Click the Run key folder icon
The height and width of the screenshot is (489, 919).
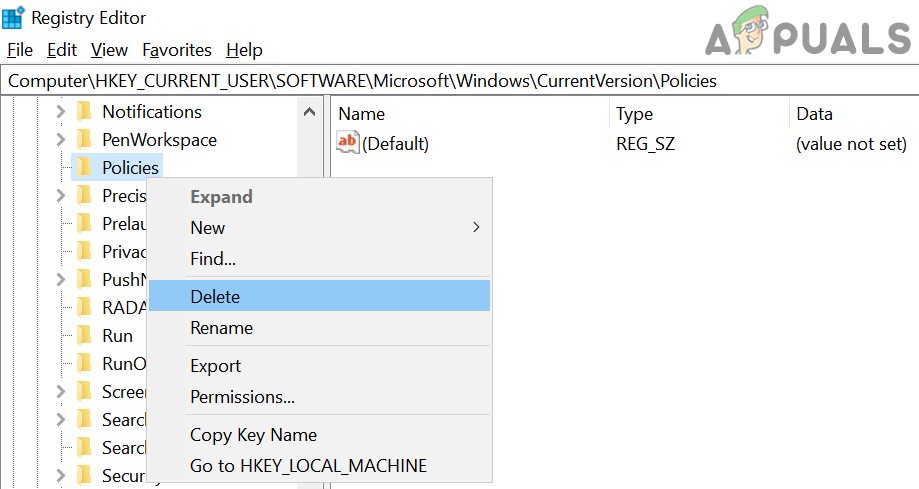click(85, 336)
